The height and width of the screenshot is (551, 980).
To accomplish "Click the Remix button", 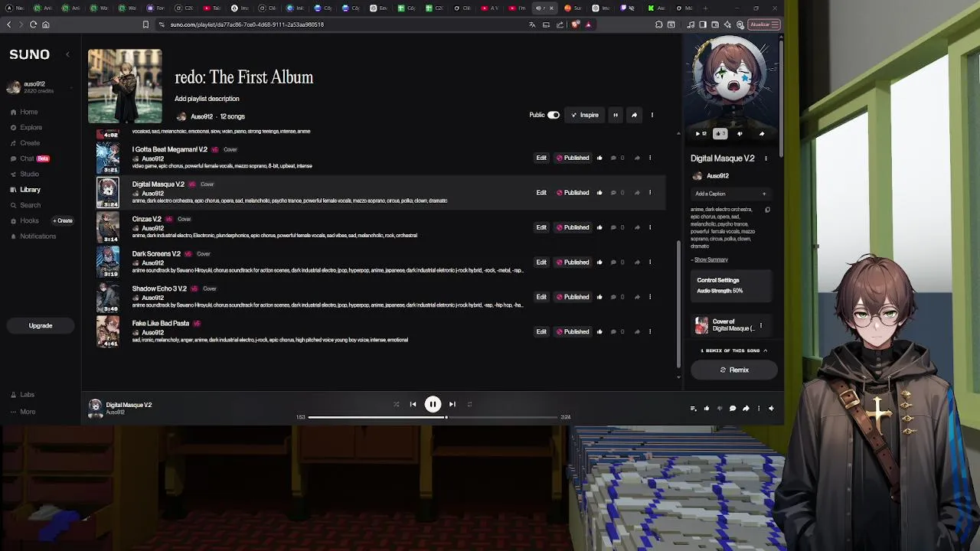I will point(734,370).
